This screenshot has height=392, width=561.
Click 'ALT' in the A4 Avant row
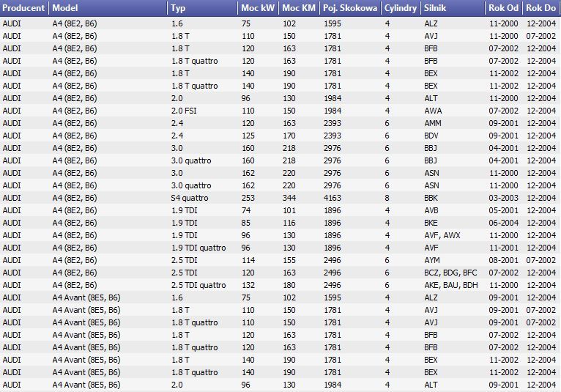point(431,385)
